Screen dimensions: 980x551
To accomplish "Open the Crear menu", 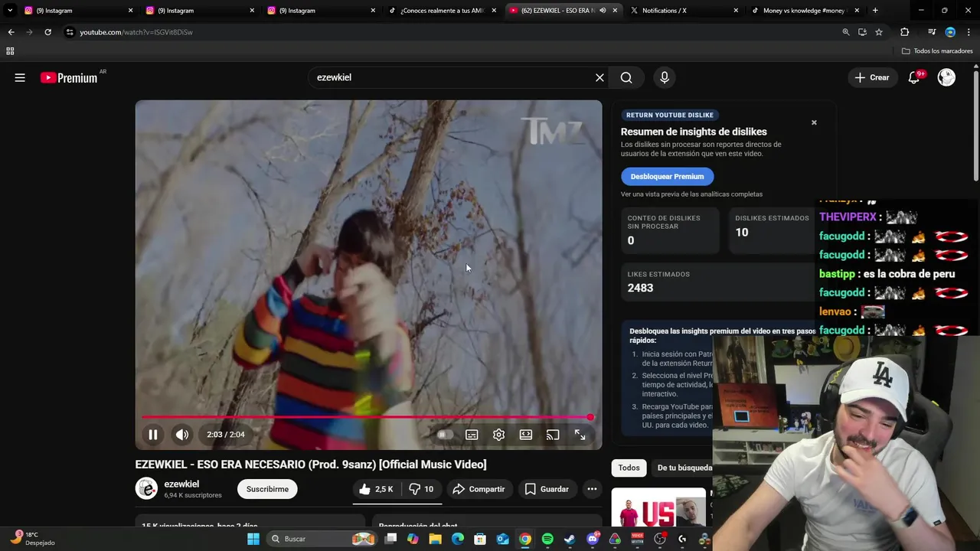I will (x=872, y=77).
